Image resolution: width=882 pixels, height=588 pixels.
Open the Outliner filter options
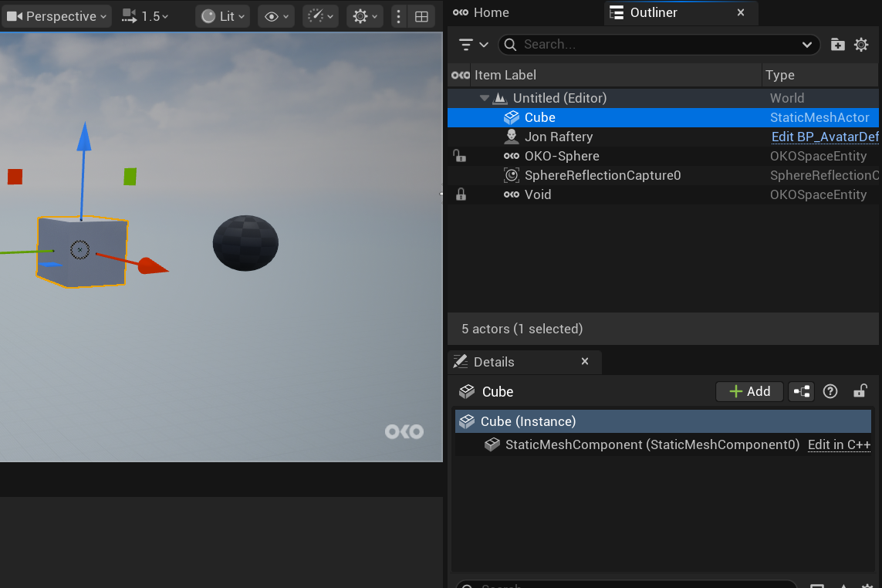click(x=474, y=45)
